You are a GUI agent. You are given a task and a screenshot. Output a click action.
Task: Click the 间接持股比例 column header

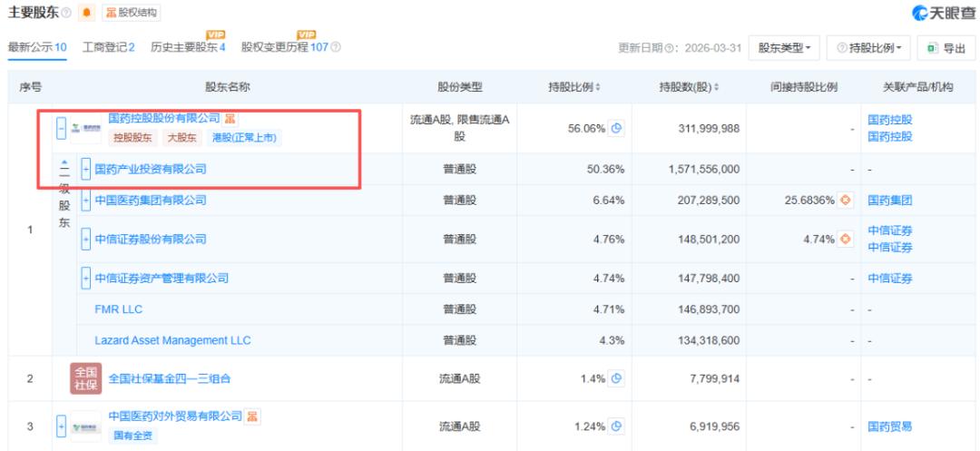tap(803, 87)
